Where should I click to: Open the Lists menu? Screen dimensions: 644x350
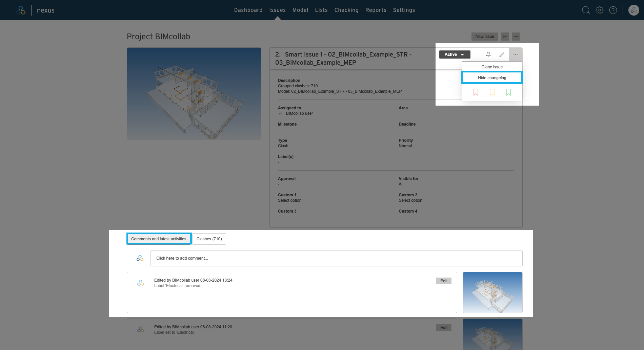coord(321,10)
